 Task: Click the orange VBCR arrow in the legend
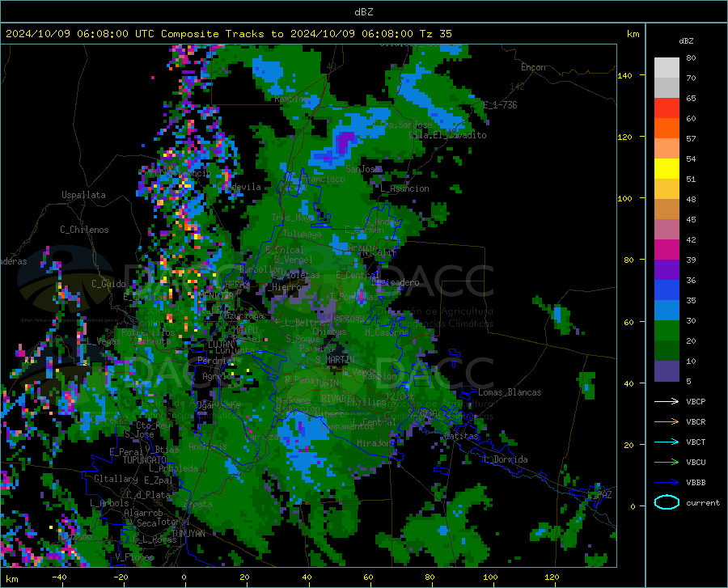(667, 421)
